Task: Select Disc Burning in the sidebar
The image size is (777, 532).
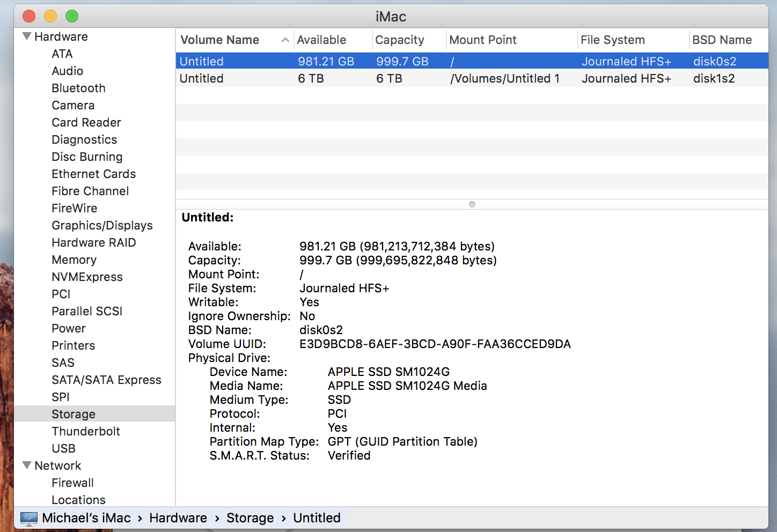Action: [87, 157]
